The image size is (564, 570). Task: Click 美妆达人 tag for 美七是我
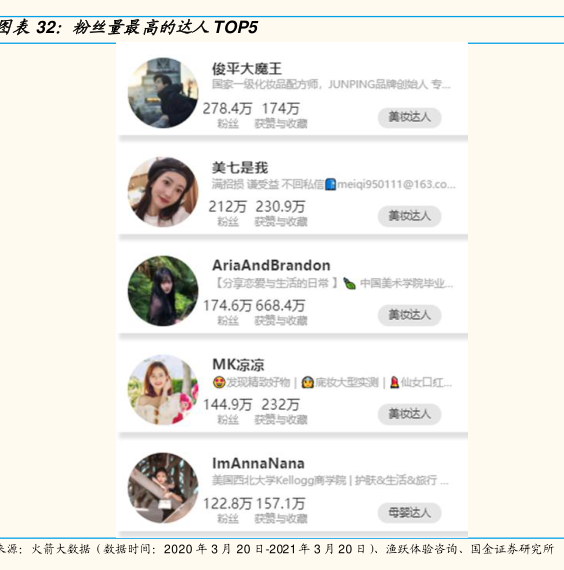[x=409, y=216]
